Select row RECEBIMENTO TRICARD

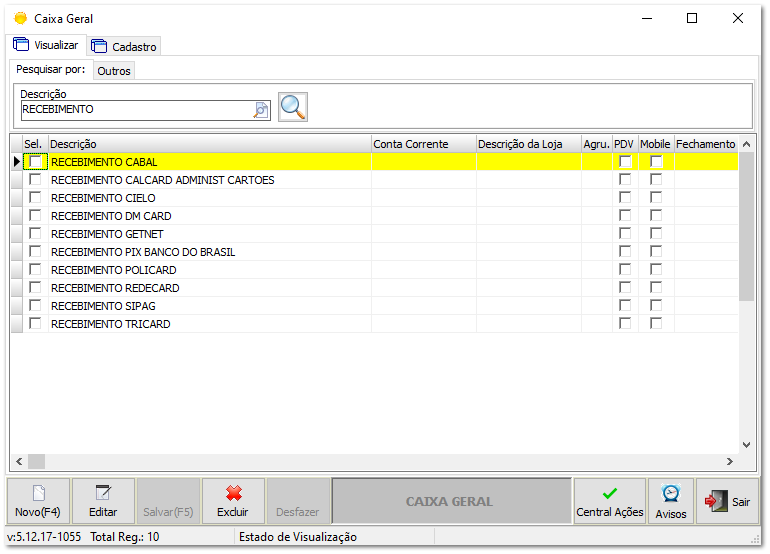click(x=374, y=324)
